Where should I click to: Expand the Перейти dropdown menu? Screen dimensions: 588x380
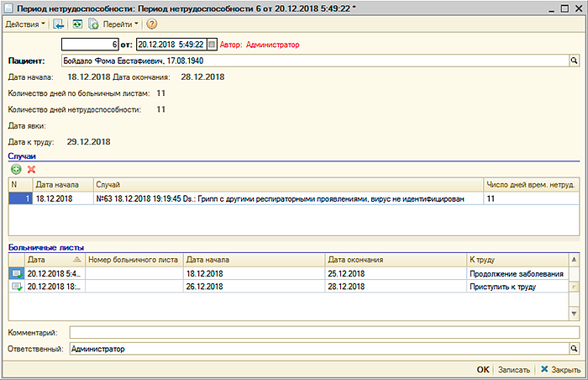[x=121, y=24]
